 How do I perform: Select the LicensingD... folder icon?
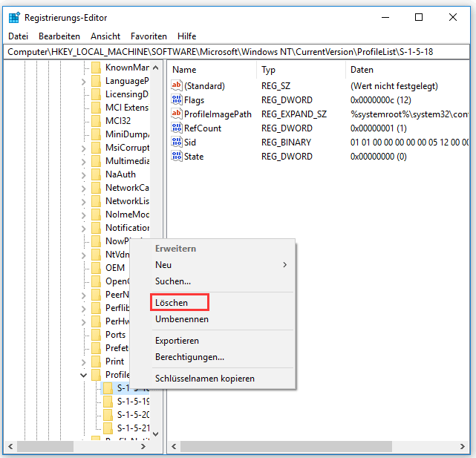[96, 94]
